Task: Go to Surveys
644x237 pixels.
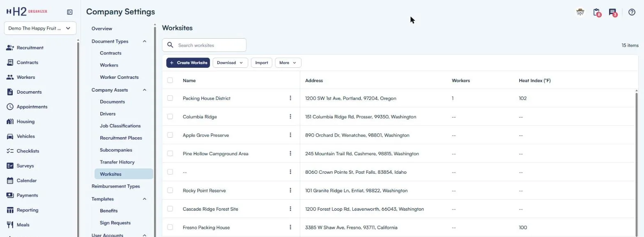Action: (x=25, y=166)
